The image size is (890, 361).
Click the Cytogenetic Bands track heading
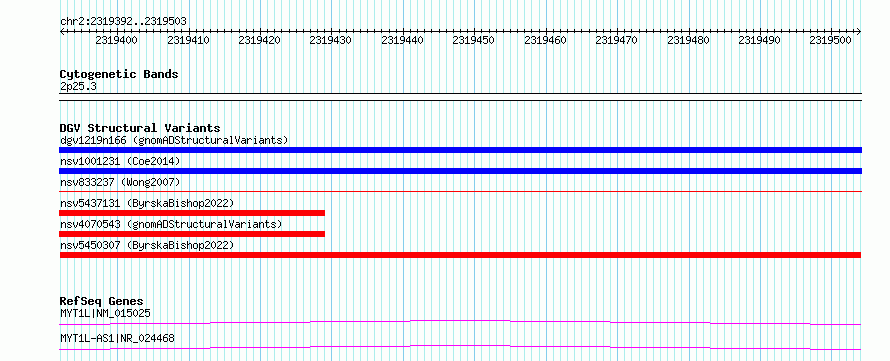[x=119, y=74]
